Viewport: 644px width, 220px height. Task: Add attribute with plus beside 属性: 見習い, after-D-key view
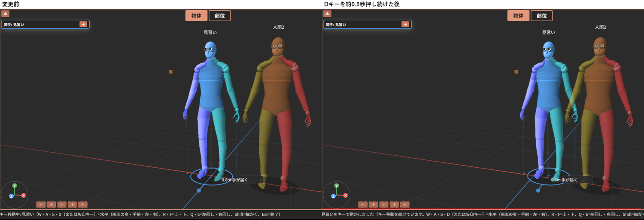coord(405,24)
